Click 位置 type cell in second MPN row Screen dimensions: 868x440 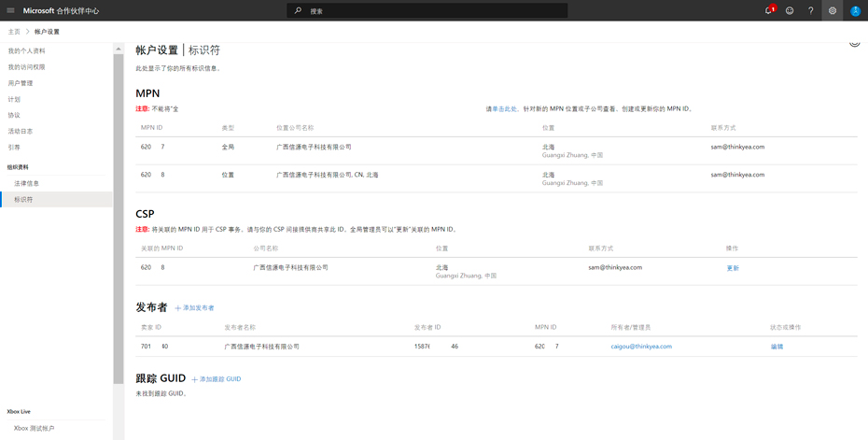228,175
